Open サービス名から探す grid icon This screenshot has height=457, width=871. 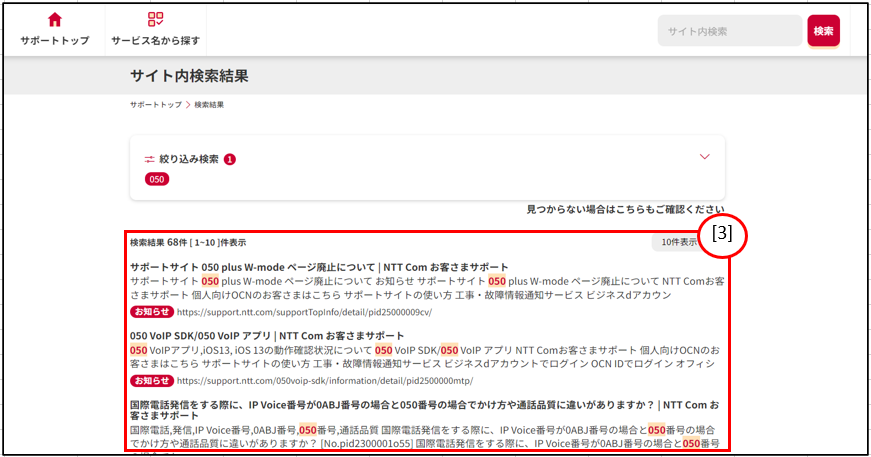click(156, 19)
